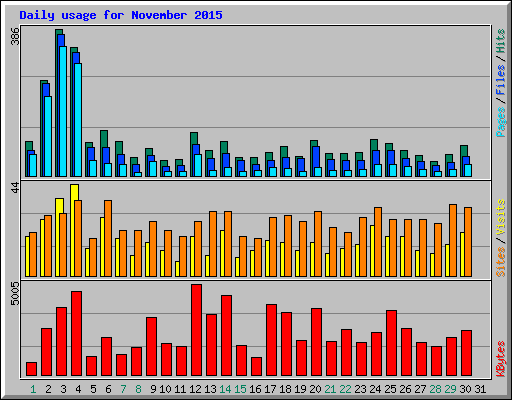Viewport: 512px width, 400px height.
Task: Click the cyan Pages bar for day 4
Action: [x=78, y=120]
